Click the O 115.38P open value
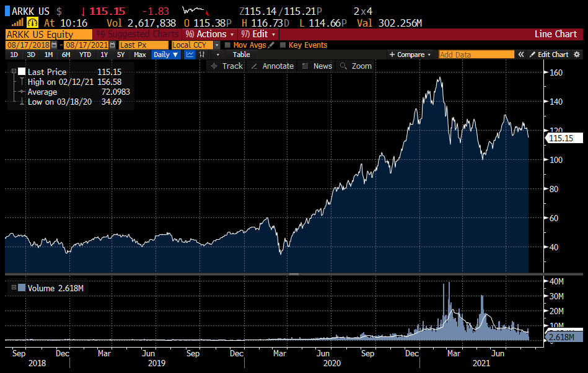The image size is (588, 373). [x=208, y=24]
